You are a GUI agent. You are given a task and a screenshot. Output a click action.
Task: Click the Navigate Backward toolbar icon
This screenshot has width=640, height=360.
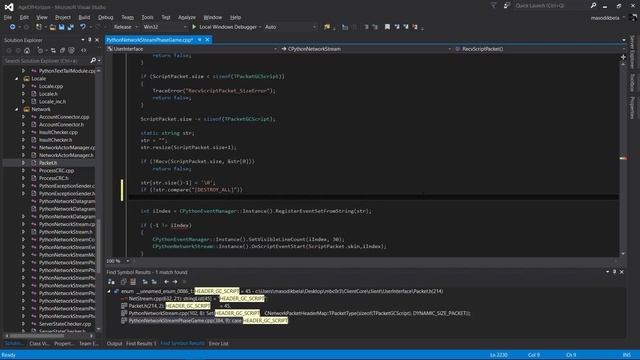point(12,27)
